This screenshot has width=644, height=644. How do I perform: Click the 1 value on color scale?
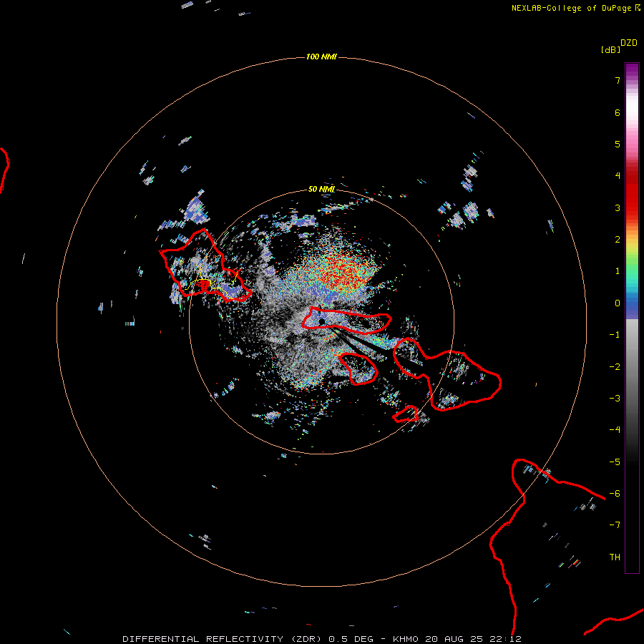coord(618,271)
